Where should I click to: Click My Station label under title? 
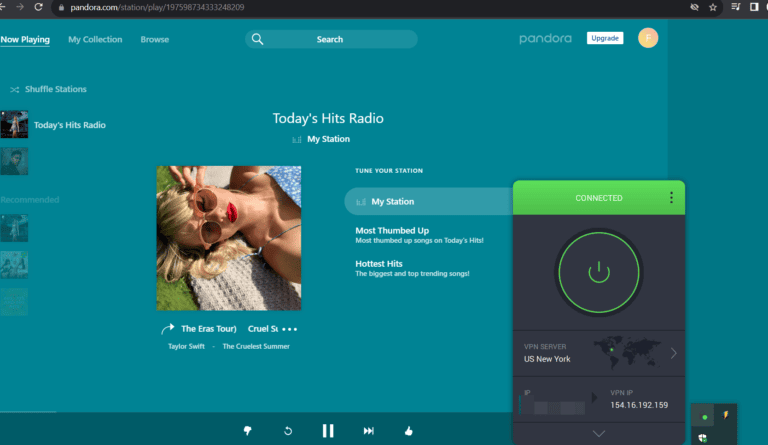point(328,139)
